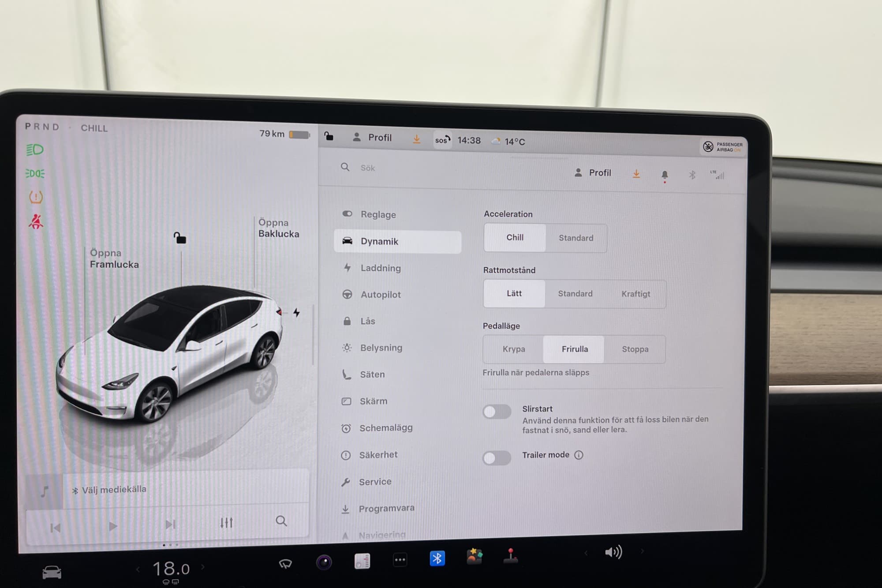
Task: Tap Öppna Baklucka to open the trunk
Action: pos(278,228)
